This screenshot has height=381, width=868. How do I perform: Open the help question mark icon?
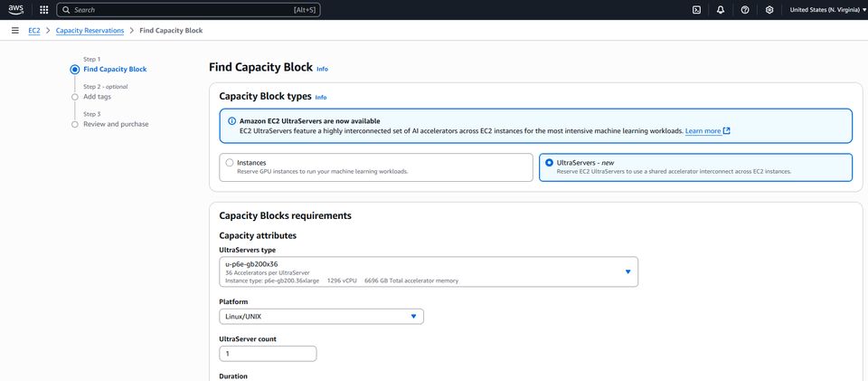(x=745, y=10)
